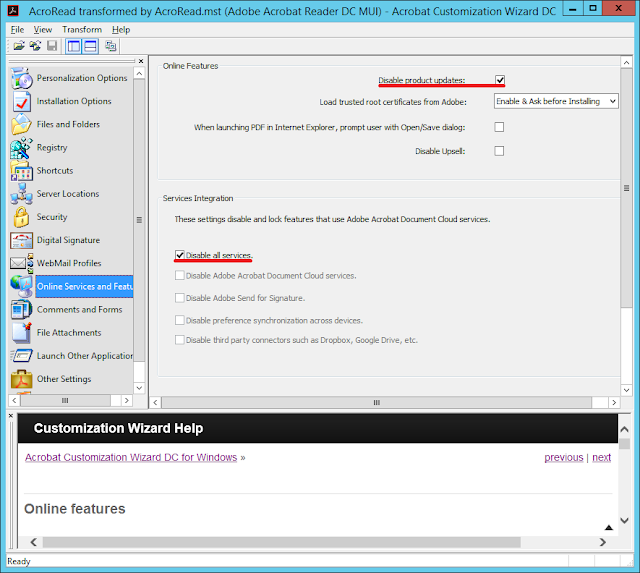Follow the previous help link
The height and width of the screenshot is (573, 640).
pyautogui.click(x=564, y=457)
